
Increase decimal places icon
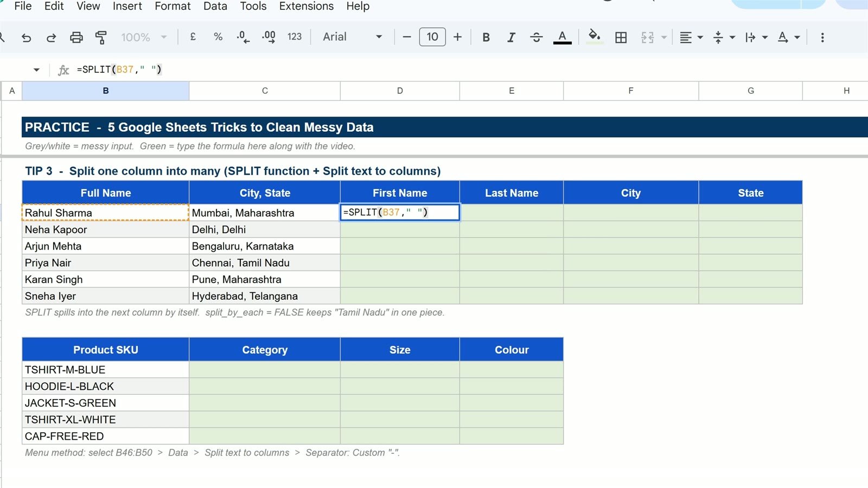(x=269, y=37)
